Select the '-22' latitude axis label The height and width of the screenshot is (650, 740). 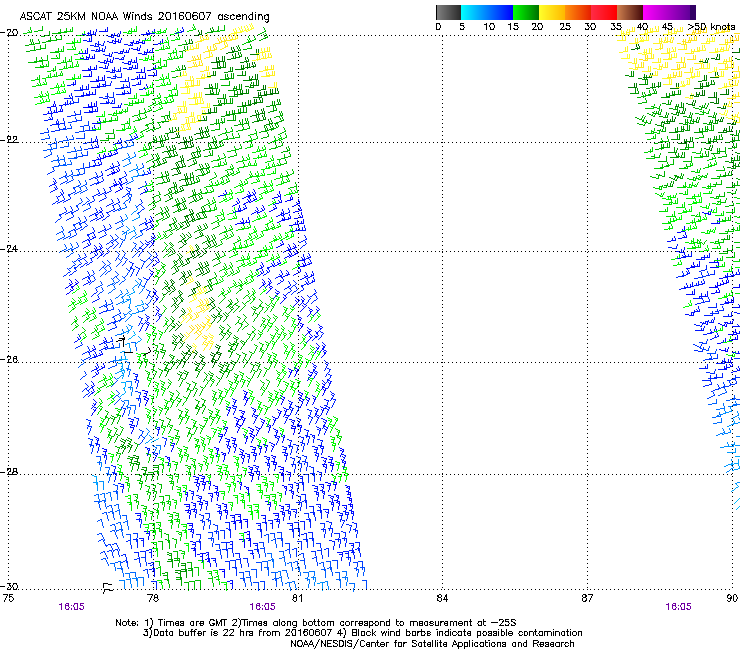click(9, 140)
